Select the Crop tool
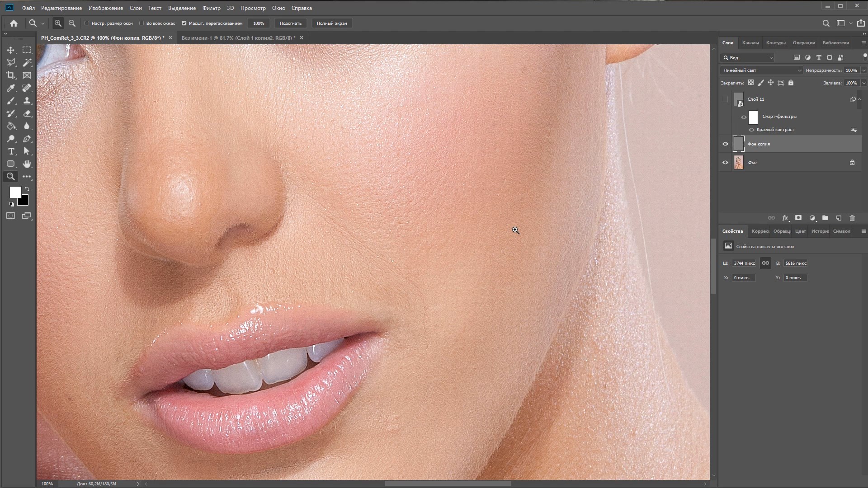 tap(11, 75)
